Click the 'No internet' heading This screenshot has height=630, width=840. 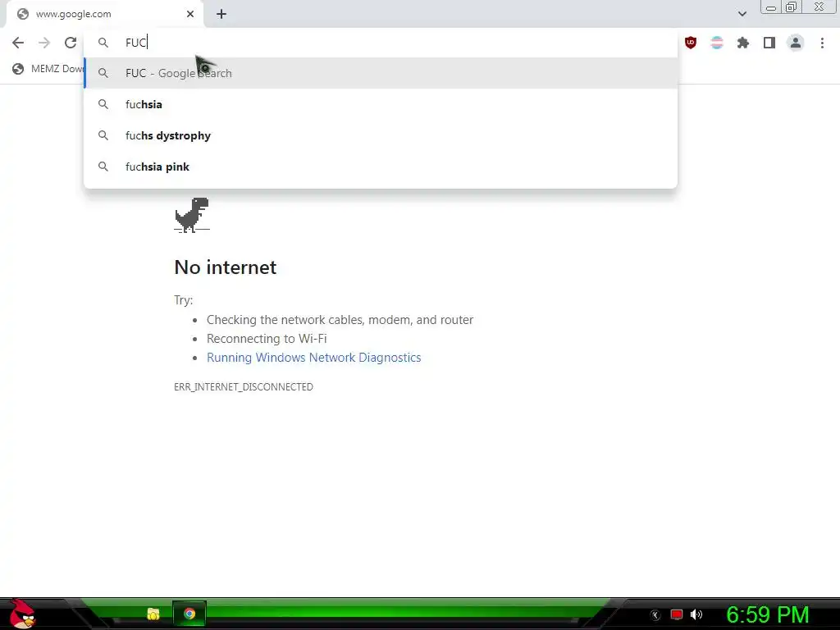click(225, 267)
